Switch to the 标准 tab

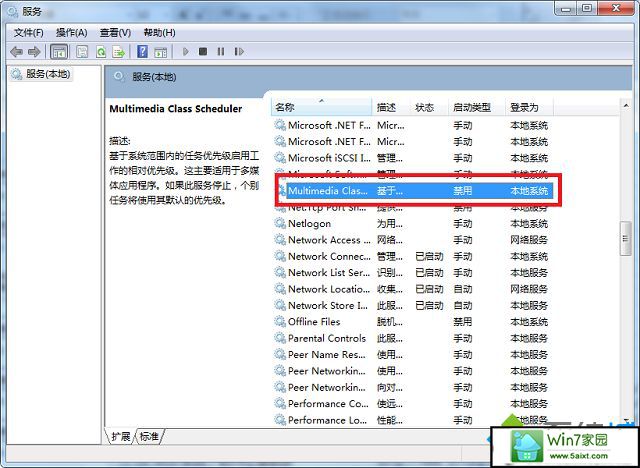pyautogui.click(x=150, y=436)
